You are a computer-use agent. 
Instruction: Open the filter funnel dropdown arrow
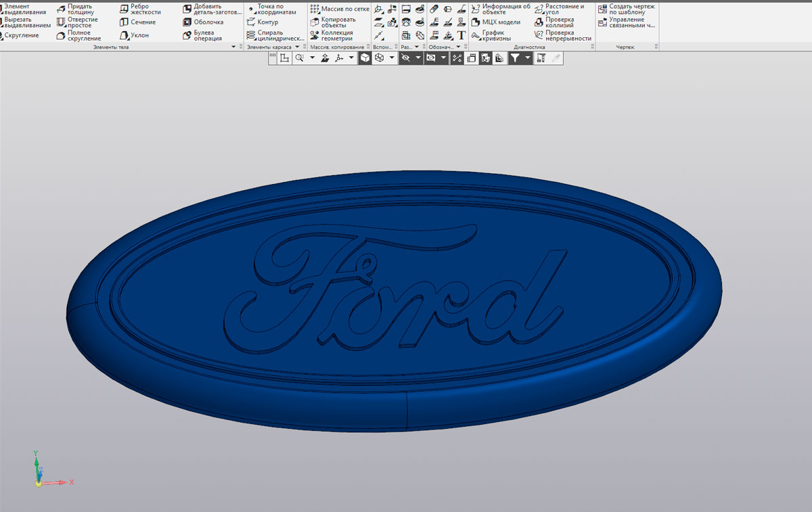point(528,58)
